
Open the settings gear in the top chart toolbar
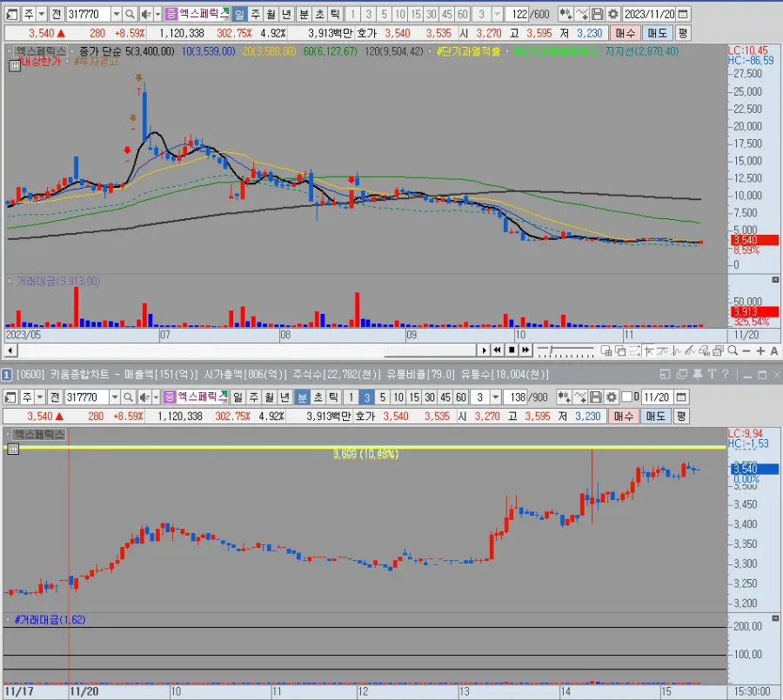pos(613,14)
